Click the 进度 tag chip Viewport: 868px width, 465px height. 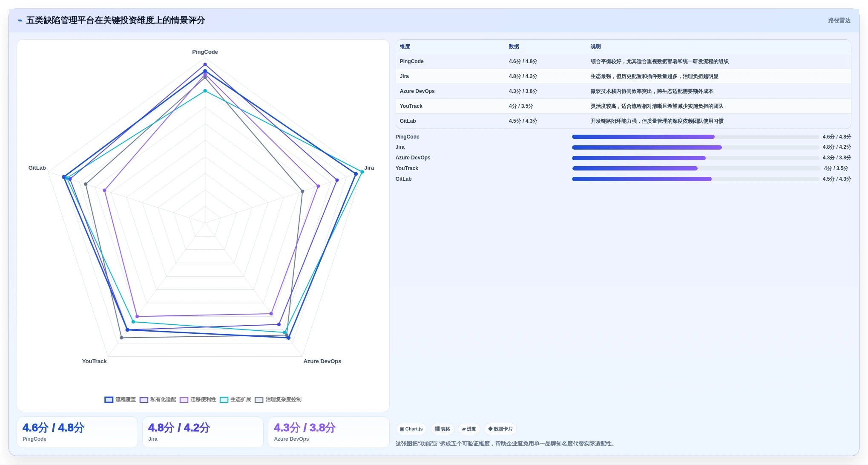tap(469, 429)
